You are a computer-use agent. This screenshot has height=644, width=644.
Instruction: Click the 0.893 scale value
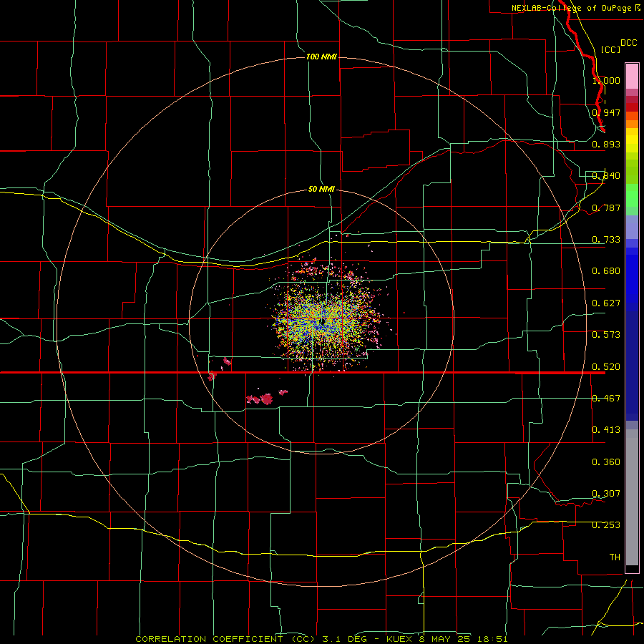[606, 144]
